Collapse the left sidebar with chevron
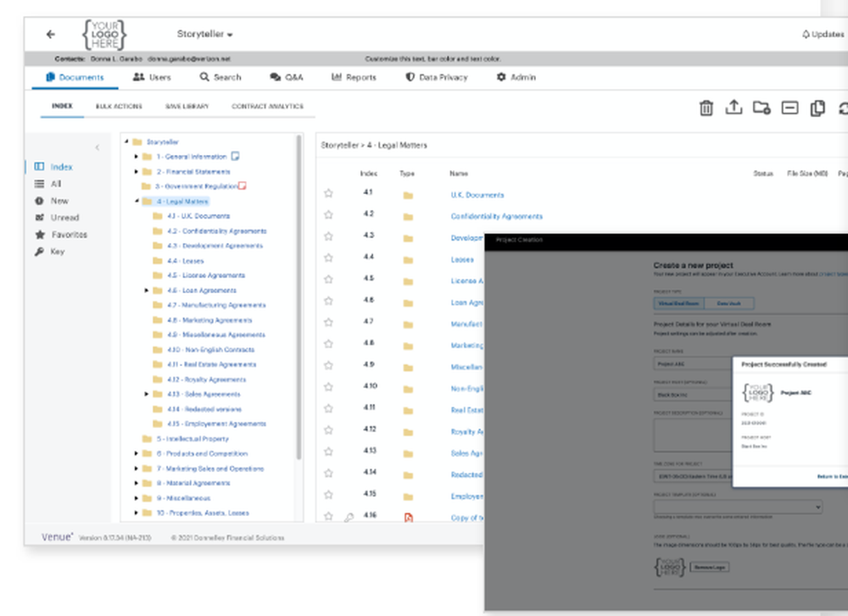848x616 pixels. coord(97,147)
